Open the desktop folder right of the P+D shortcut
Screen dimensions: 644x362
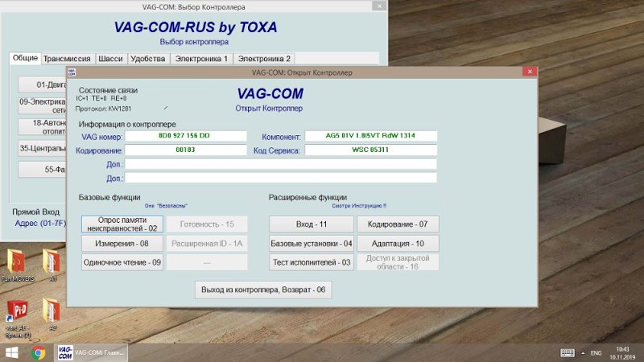click(x=52, y=315)
